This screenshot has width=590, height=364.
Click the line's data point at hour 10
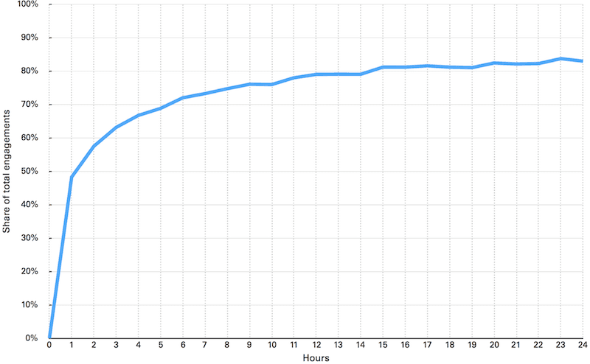pyautogui.click(x=272, y=85)
